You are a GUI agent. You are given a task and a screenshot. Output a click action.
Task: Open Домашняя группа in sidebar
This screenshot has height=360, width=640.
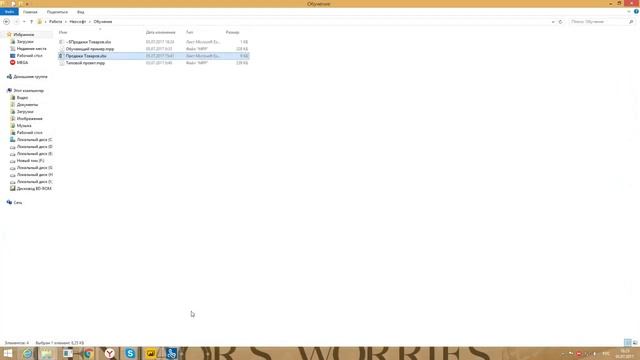click(30, 77)
